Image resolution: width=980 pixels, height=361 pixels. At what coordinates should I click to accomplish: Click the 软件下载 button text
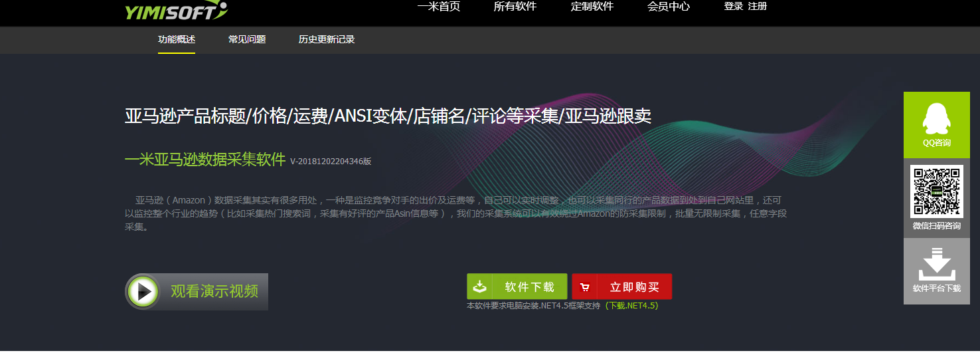click(x=530, y=287)
